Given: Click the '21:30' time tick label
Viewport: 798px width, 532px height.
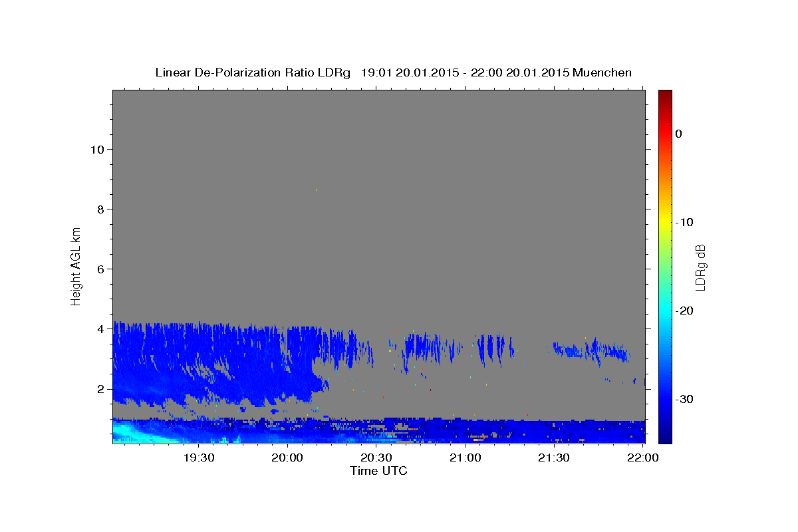Looking at the screenshot, I should [x=553, y=458].
